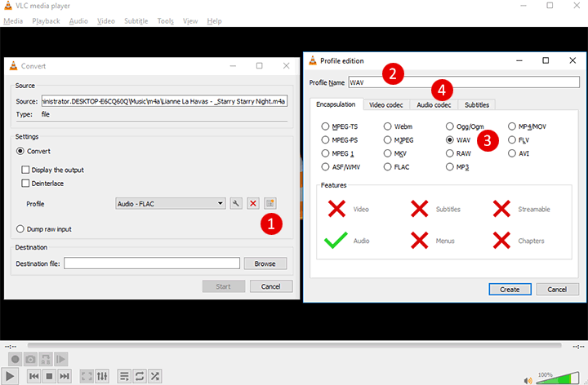Open the Media menu
The height and width of the screenshot is (385, 588).
13,21
